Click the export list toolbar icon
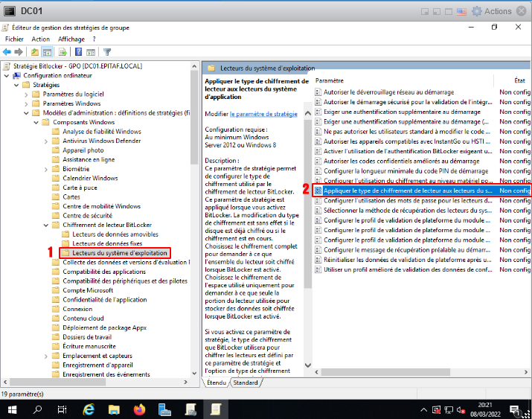 point(63,52)
